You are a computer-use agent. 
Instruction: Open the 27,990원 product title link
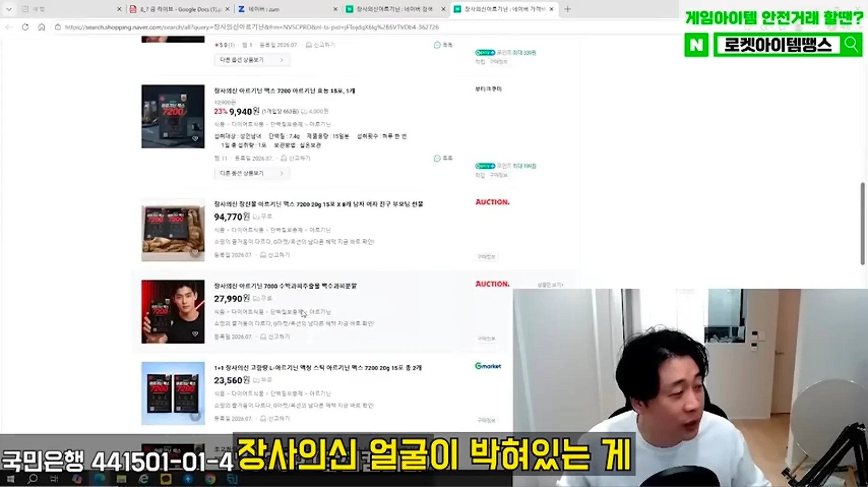[286, 286]
